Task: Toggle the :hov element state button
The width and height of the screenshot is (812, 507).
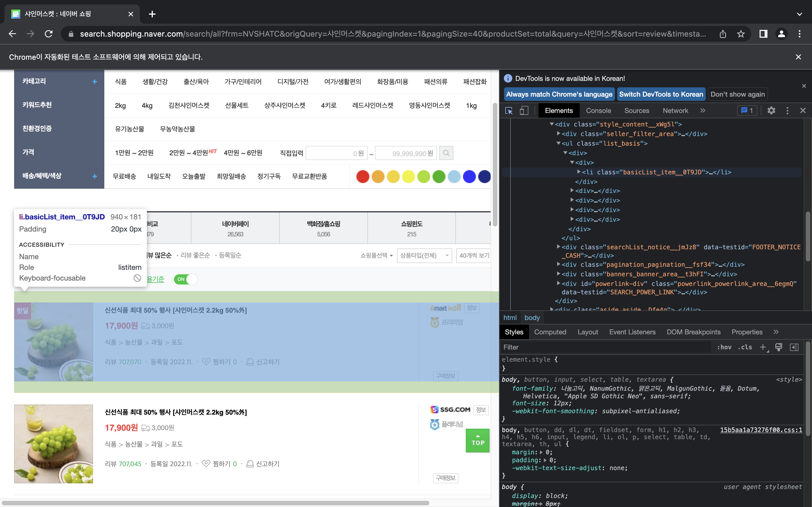Action: pos(724,347)
